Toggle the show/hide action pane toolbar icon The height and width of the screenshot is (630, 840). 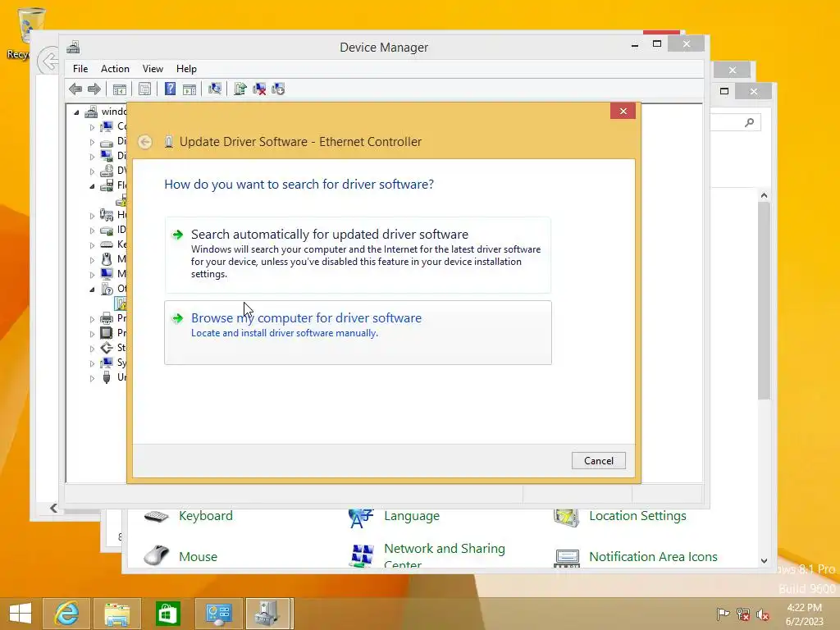point(189,89)
